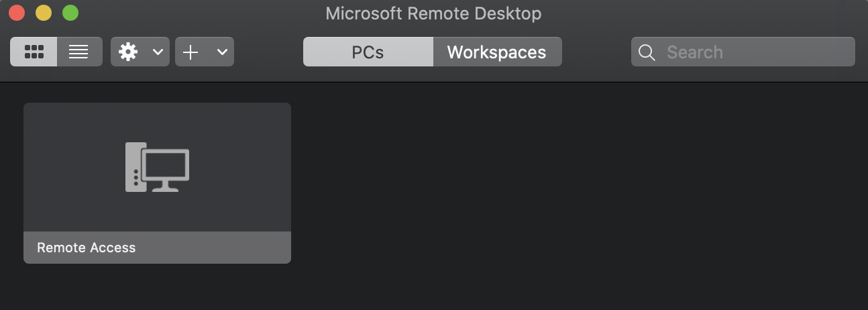This screenshot has width=868, height=310.
Task: Expand the chevron beside the plus icon
Action: pos(222,52)
